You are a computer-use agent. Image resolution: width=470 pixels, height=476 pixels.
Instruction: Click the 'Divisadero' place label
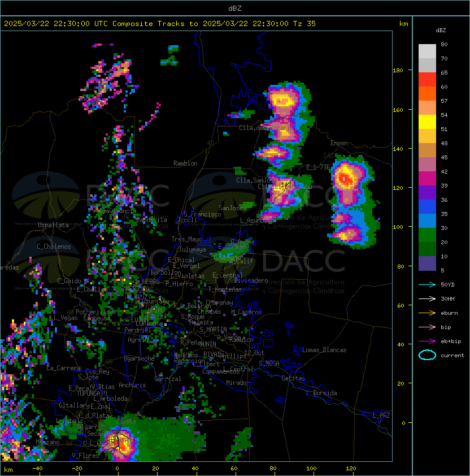point(251,280)
